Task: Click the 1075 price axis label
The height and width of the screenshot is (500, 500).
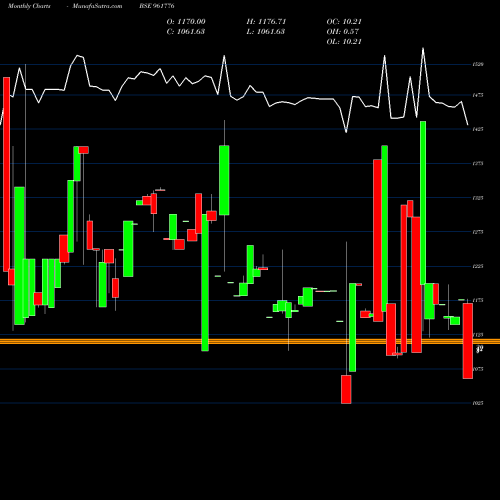Action: (478, 369)
